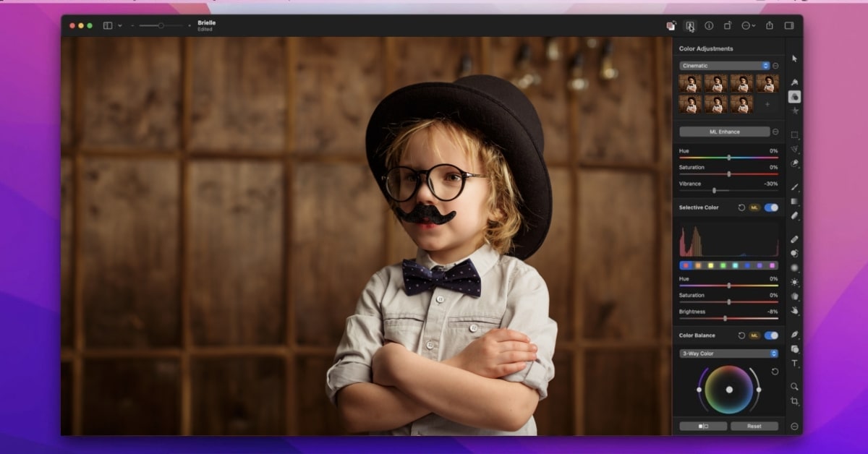Click the Selective Color ML button
The height and width of the screenshot is (454, 868).
pos(754,207)
